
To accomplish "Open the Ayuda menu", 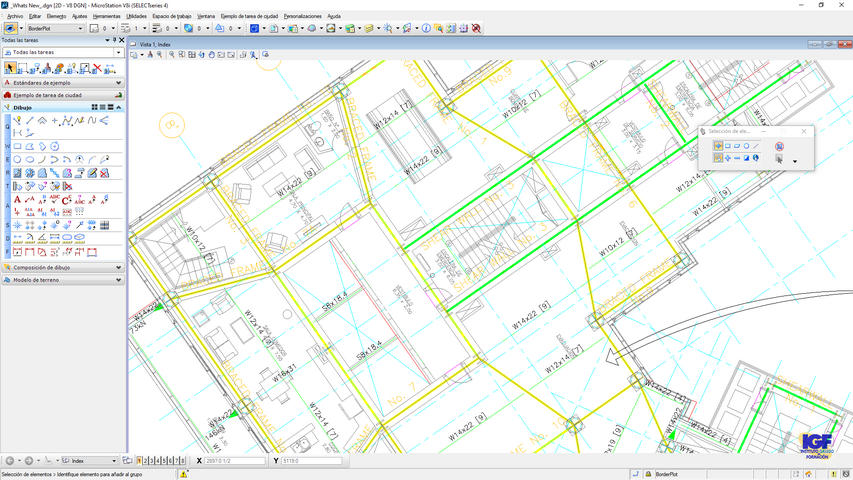I will coord(334,16).
